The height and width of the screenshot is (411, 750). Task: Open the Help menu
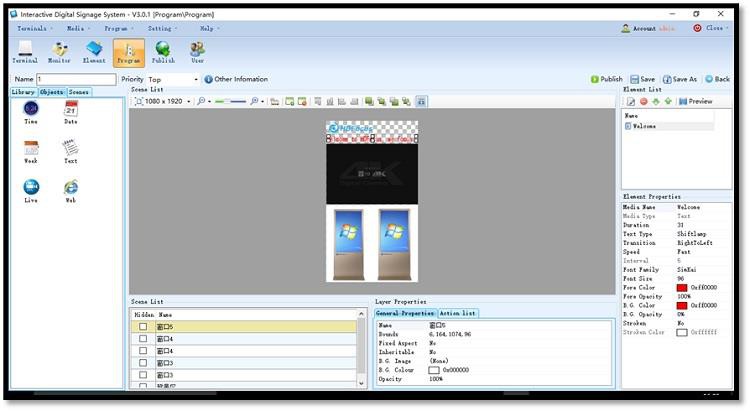(210, 29)
